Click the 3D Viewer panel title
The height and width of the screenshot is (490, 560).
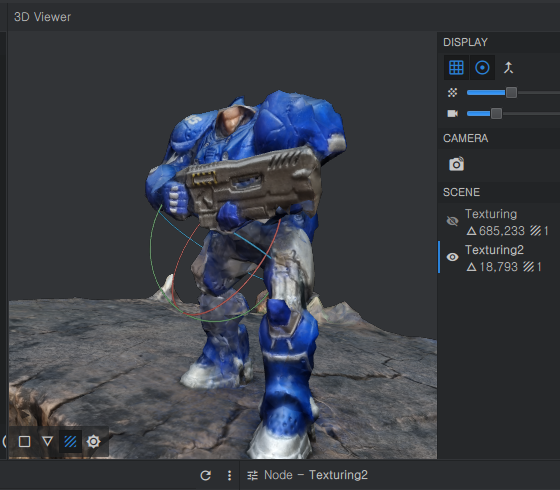[x=42, y=17]
